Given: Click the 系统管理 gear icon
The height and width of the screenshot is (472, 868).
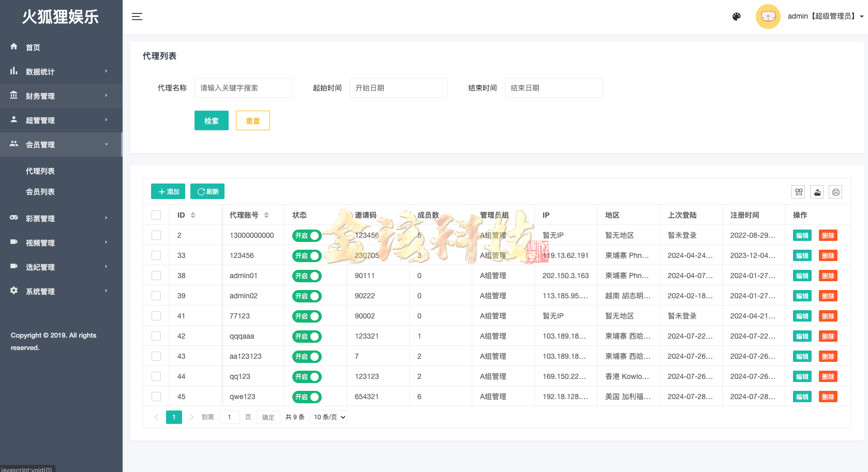Looking at the screenshot, I should [14, 291].
